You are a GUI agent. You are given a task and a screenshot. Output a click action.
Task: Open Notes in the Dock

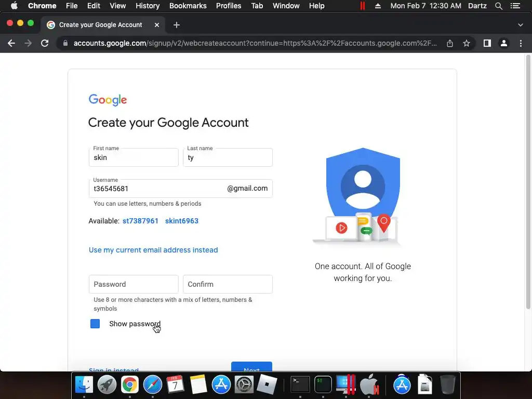coord(198,385)
